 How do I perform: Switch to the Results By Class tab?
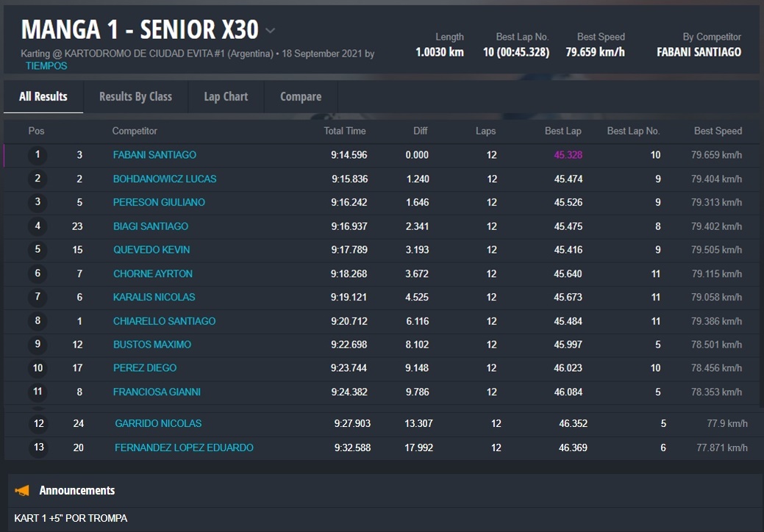[135, 96]
